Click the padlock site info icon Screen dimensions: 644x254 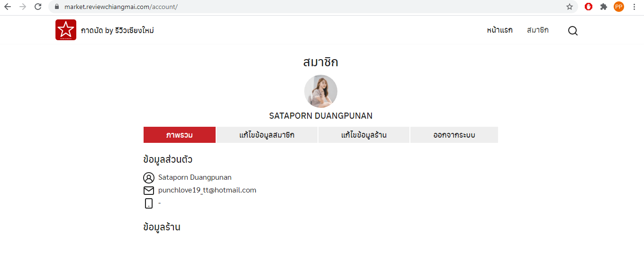[57, 7]
